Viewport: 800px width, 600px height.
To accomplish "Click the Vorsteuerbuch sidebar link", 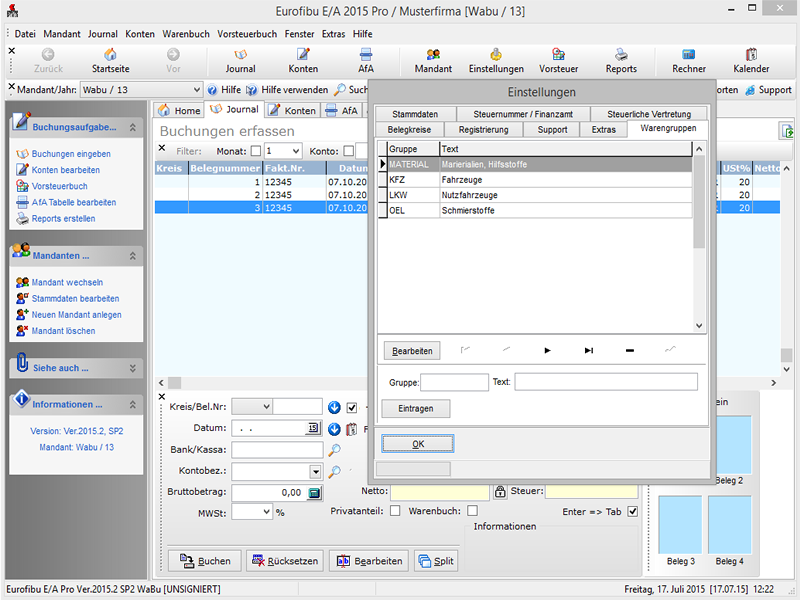I will click(59, 186).
